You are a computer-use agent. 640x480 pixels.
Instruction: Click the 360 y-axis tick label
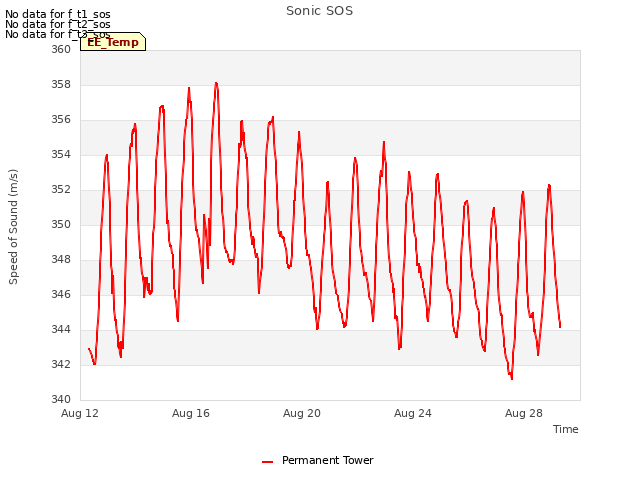(x=61, y=49)
